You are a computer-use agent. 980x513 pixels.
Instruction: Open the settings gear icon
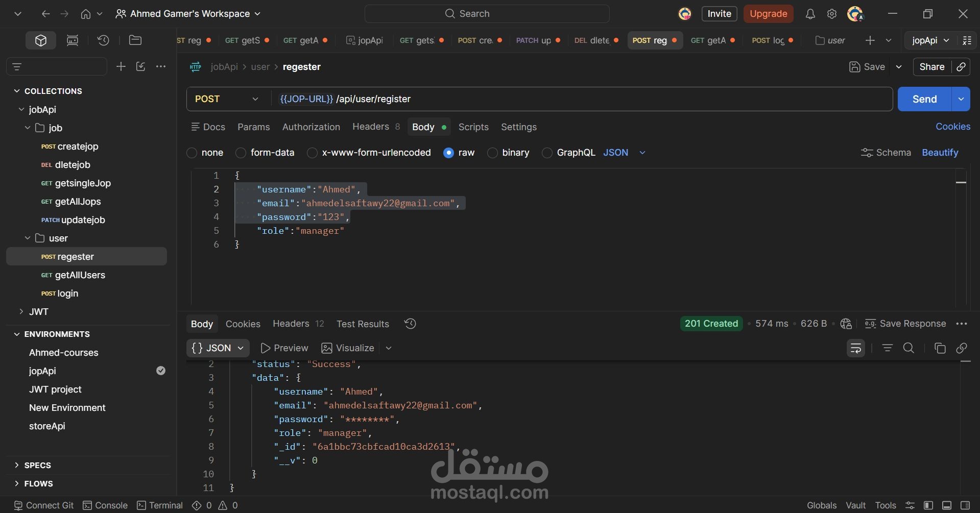[x=832, y=14]
